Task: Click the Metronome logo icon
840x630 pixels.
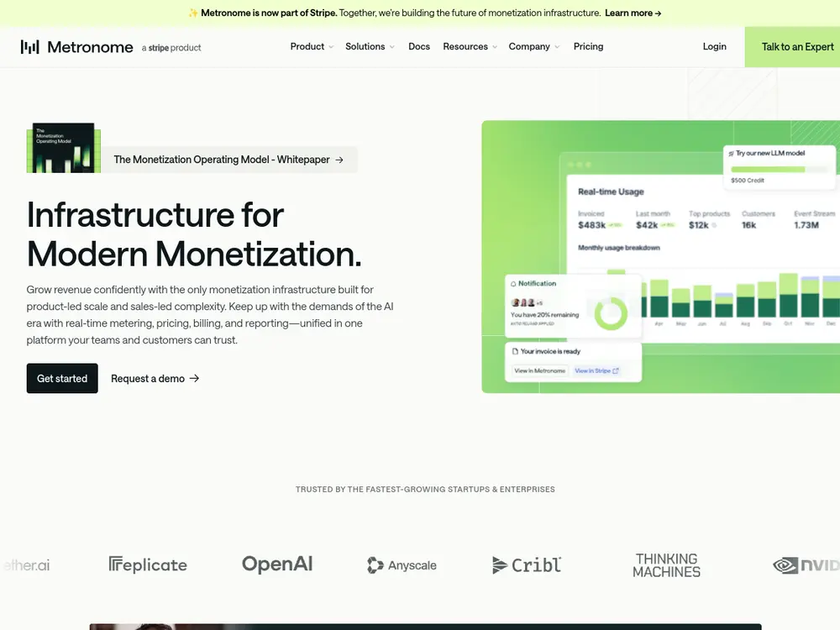Action: coord(30,47)
